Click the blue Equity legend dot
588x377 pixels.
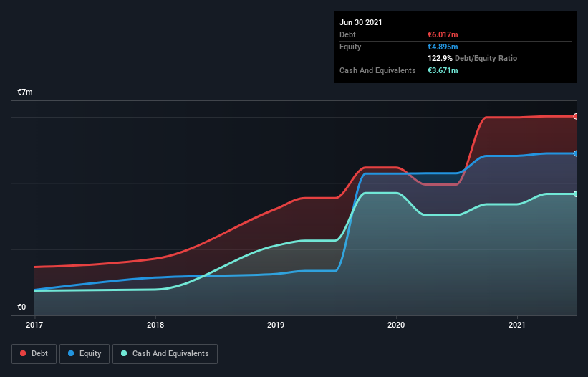(x=71, y=353)
